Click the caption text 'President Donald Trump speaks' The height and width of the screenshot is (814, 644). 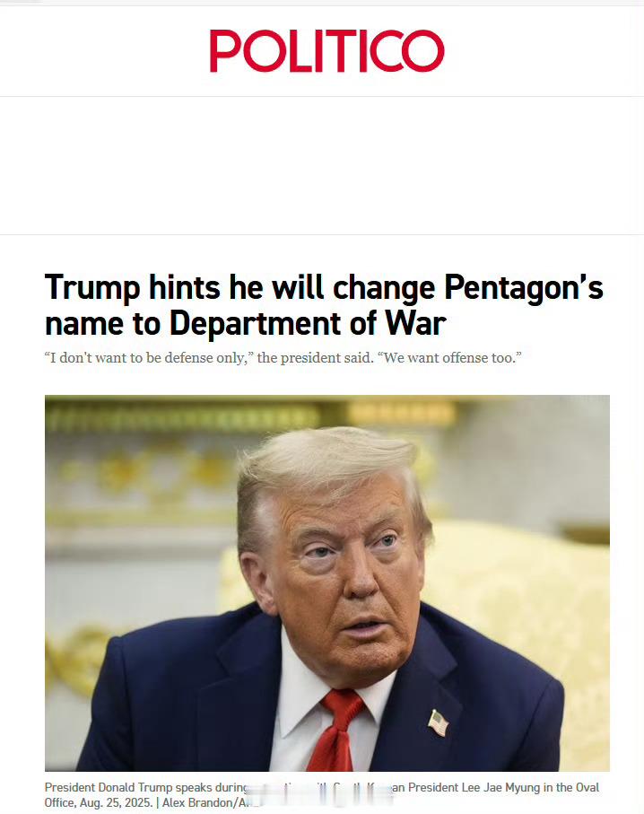coord(128,787)
